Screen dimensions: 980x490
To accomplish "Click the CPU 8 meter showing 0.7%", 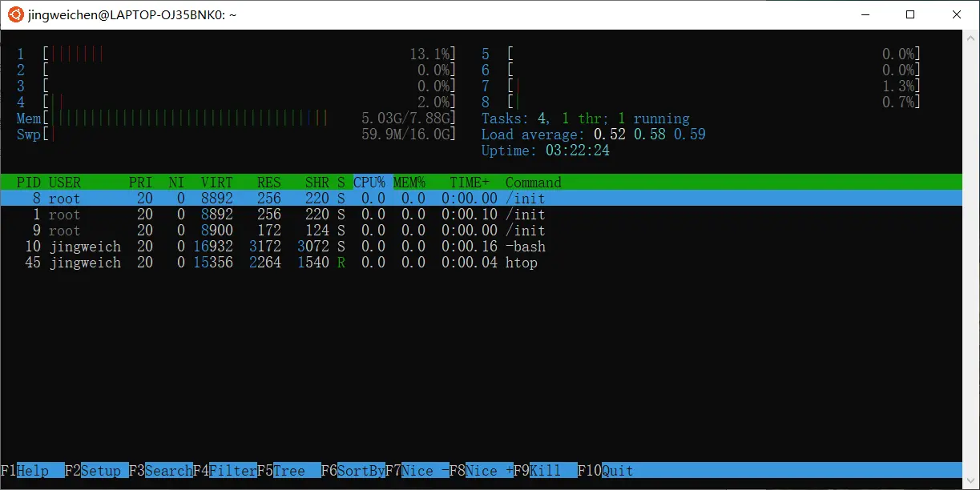I will click(701, 102).
